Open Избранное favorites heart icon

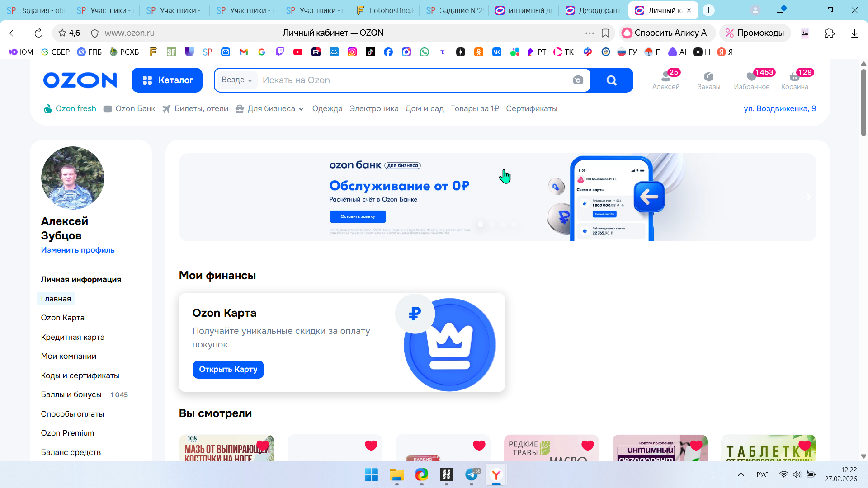pos(751,77)
